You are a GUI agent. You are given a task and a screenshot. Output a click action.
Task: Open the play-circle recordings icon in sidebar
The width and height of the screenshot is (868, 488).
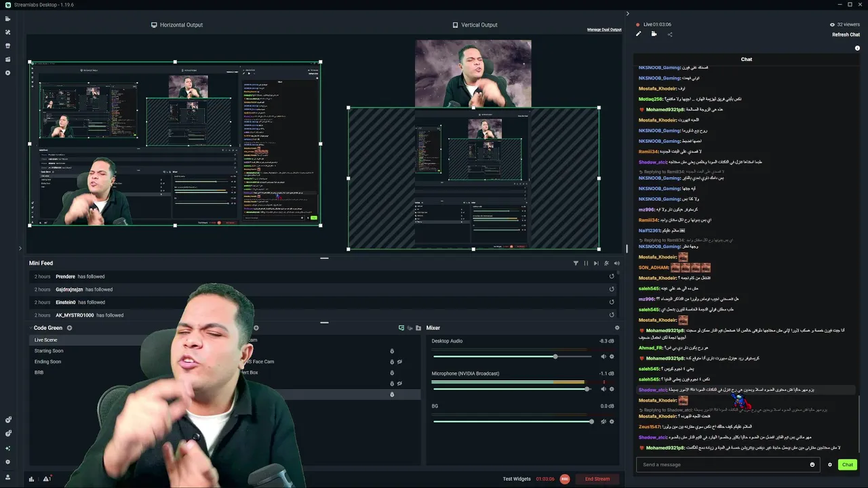coord(8,73)
